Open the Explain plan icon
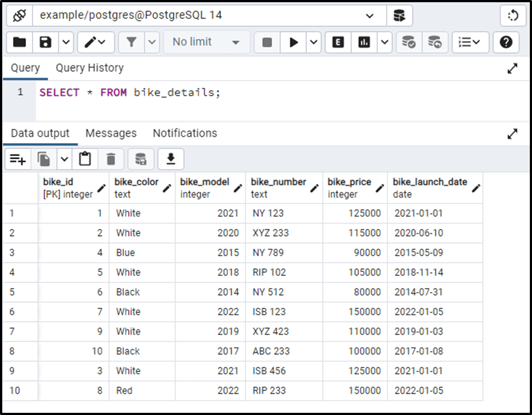 click(x=337, y=42)
